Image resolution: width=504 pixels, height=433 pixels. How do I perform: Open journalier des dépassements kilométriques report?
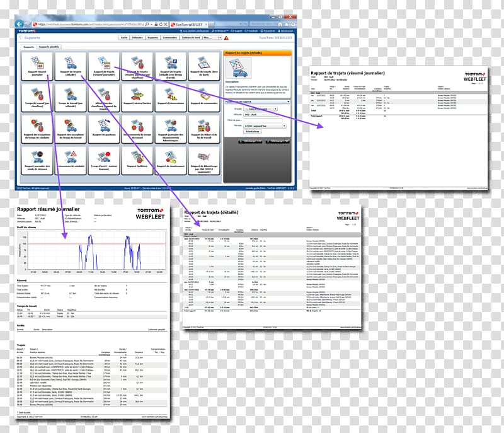(x=171, y=129)
